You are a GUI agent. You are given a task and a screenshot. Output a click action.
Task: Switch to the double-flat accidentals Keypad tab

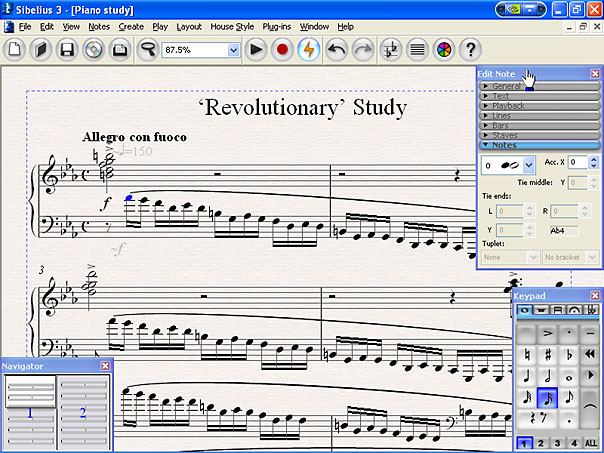coord(591,310)
